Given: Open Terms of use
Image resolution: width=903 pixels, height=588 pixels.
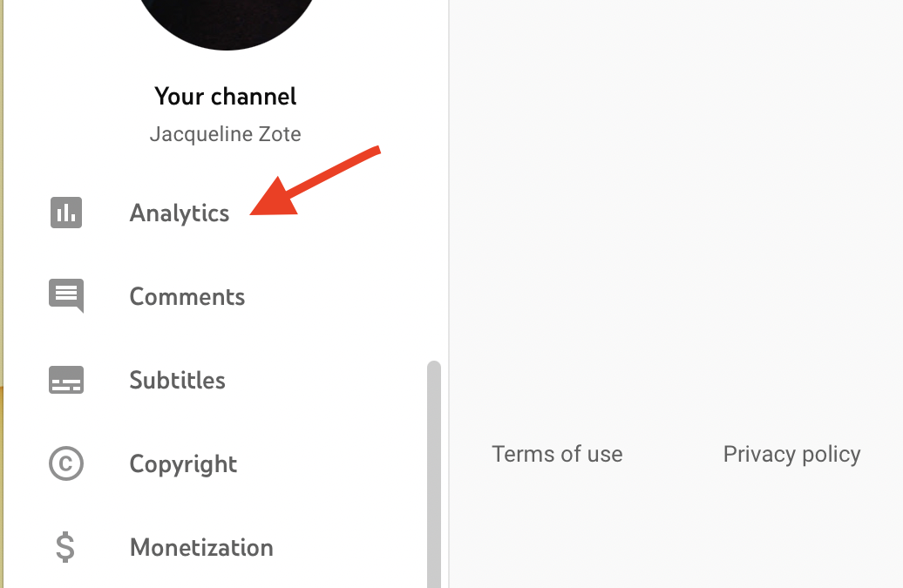Looking at the screenshot, I should (x=557, y=454).
